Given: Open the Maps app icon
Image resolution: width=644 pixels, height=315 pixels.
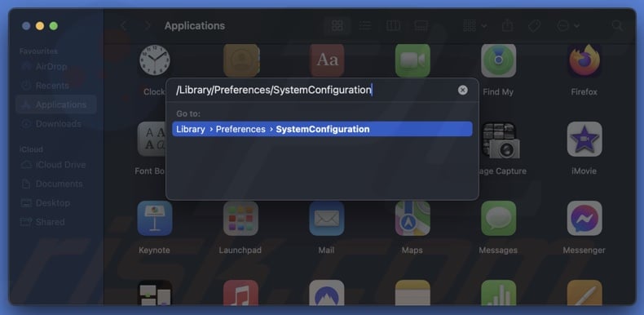Looking at the screenshot, I should click(x=412, y=219).
